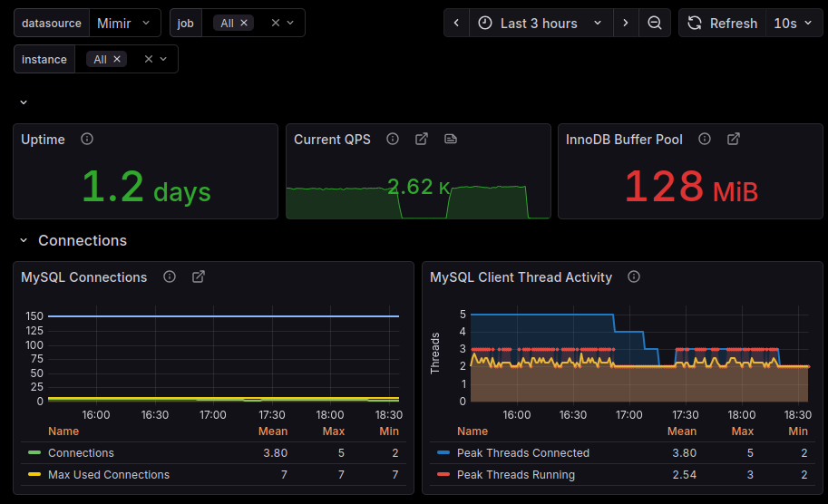
Task: Click the instance variable label
Action: click(x=44, y=59)
